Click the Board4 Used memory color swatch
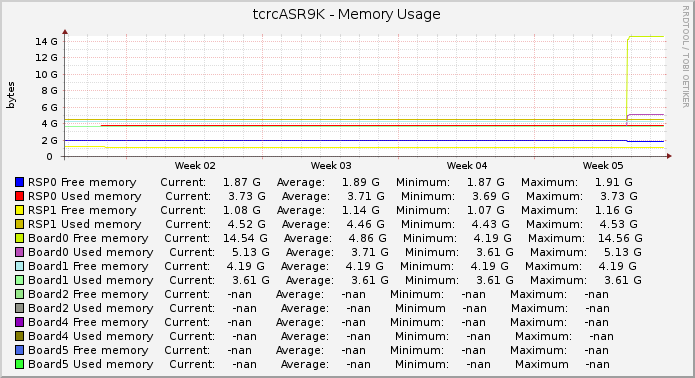Viewport: 695px width, 378px height. coord(19,336)
